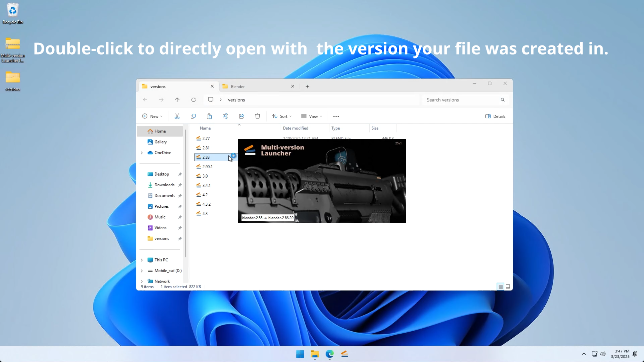Viewport: 644px width, 362px height.
Task: Sort by Type column header
Action: click(349, 128)
